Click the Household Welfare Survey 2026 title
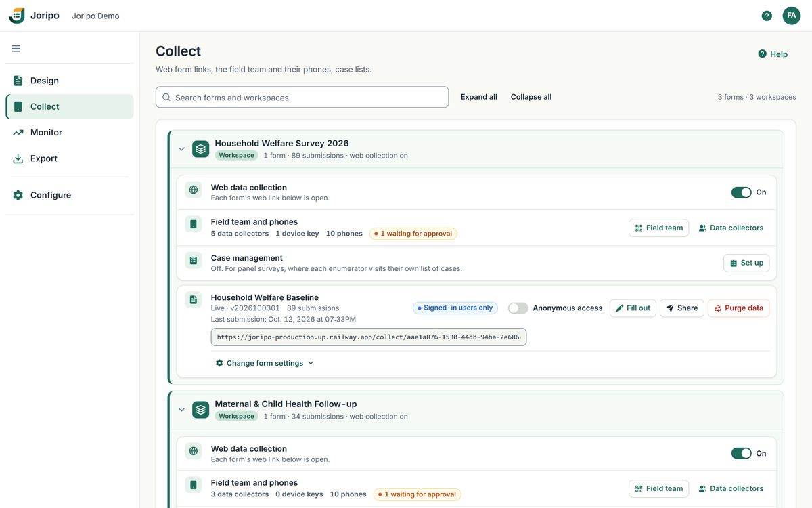Viewport: 812px width, 508px height. [x=281, y=143]
